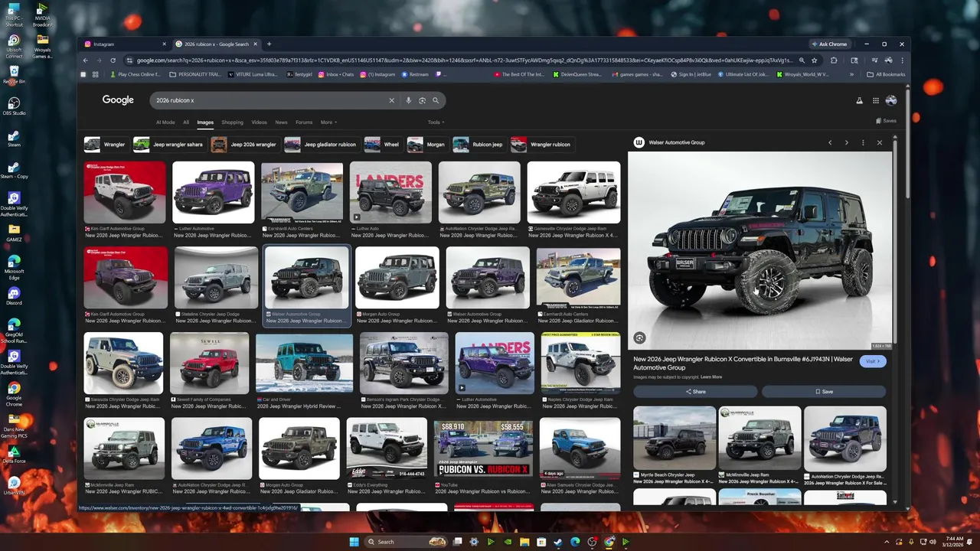Open the Walser Automotive Group source header
This screenshot has width=980, height=551.
point(668,142)
